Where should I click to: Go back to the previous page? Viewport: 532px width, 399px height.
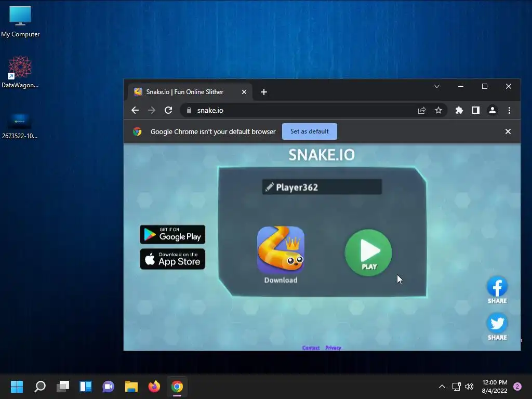point(135,110)
